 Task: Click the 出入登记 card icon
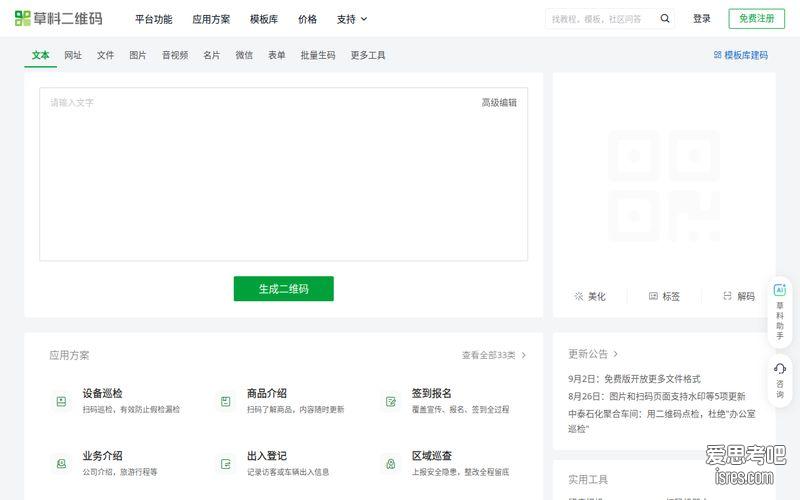coord(226,464)
